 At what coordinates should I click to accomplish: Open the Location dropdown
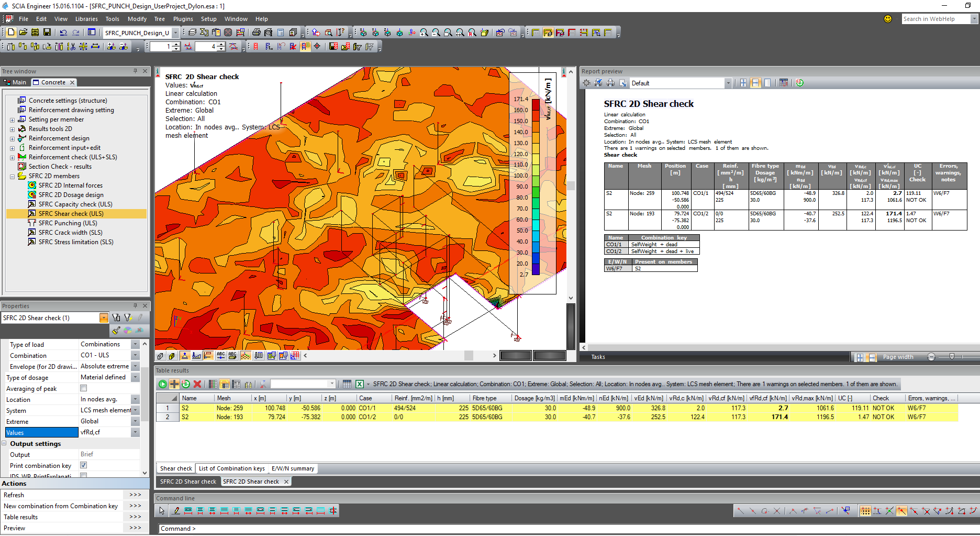pos(136,399)
